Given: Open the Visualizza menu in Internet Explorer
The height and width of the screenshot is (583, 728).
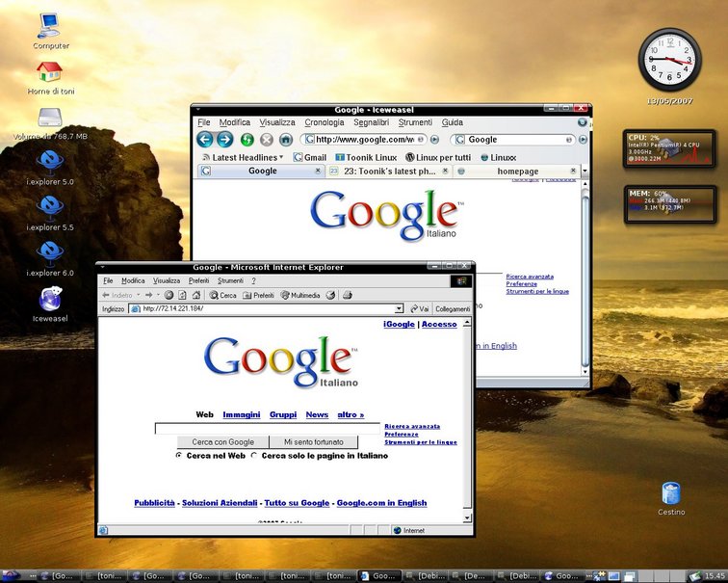Looking at the screenshot, I should 167,281.
